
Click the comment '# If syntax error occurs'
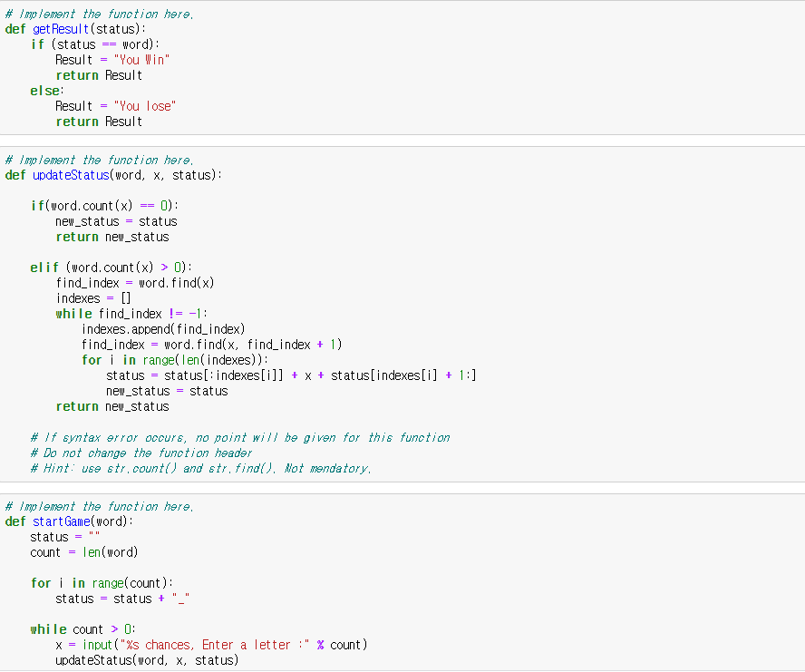point(239,438)
